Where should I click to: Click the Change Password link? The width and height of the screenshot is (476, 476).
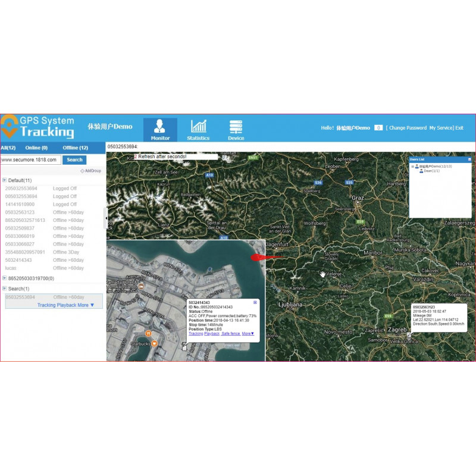[408, 128]
